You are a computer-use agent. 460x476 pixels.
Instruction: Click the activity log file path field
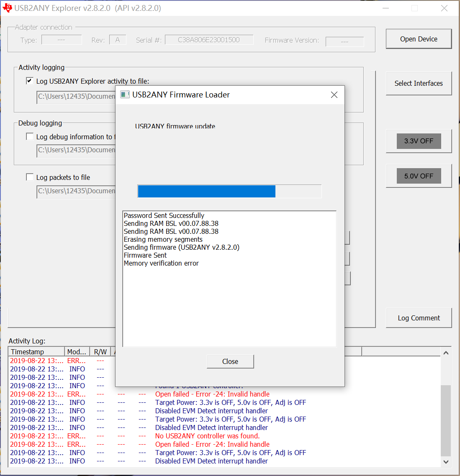(76, 97)
